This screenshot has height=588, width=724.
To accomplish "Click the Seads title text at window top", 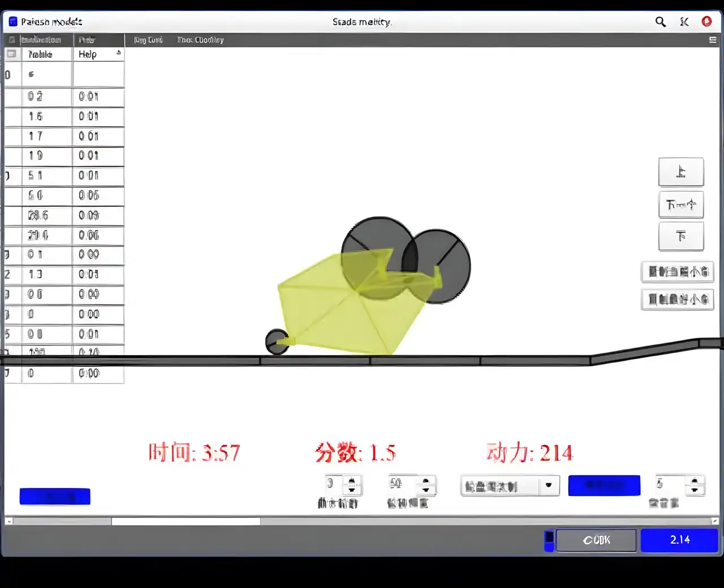I will click(362, 22).
